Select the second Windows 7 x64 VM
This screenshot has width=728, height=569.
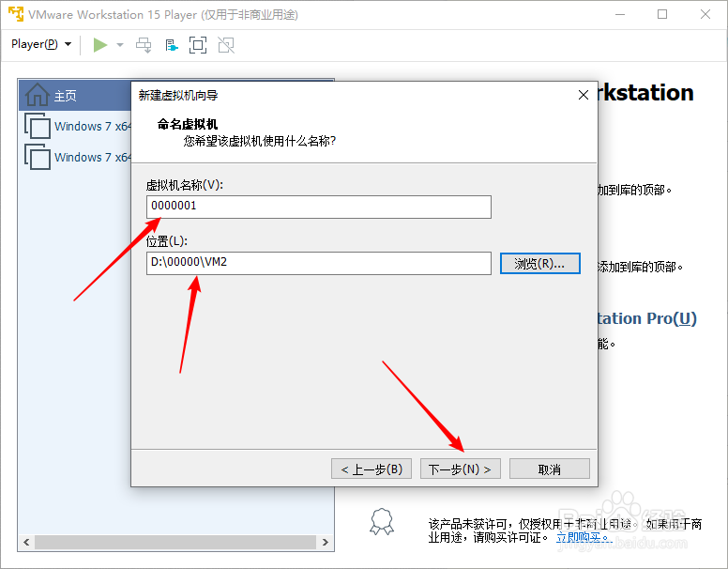(x=78, y=157)
